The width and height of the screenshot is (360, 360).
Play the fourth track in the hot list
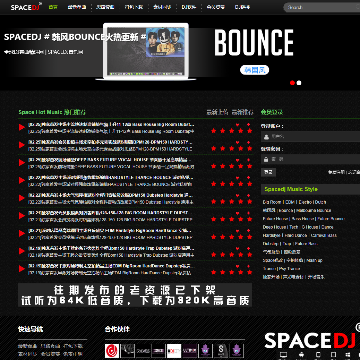(22, 180)
